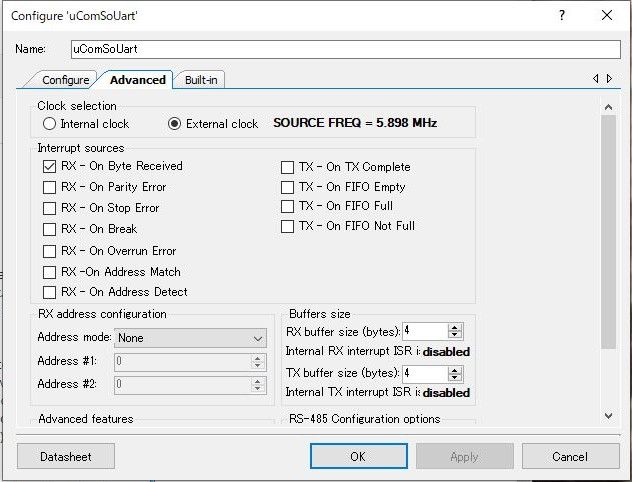Enable RX - On Parity Error checkbox
The height and width of the screenshot is (482, 632).
coord(49,187)
